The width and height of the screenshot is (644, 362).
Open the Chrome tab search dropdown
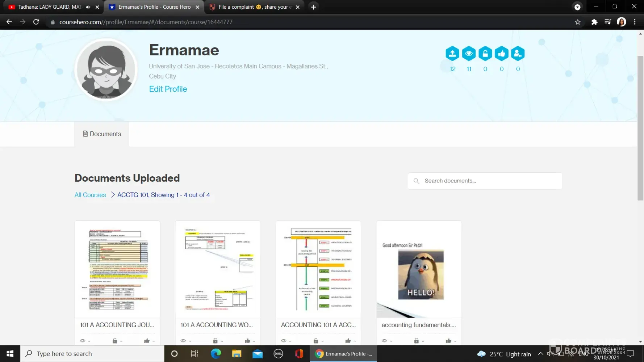[577, 7]
